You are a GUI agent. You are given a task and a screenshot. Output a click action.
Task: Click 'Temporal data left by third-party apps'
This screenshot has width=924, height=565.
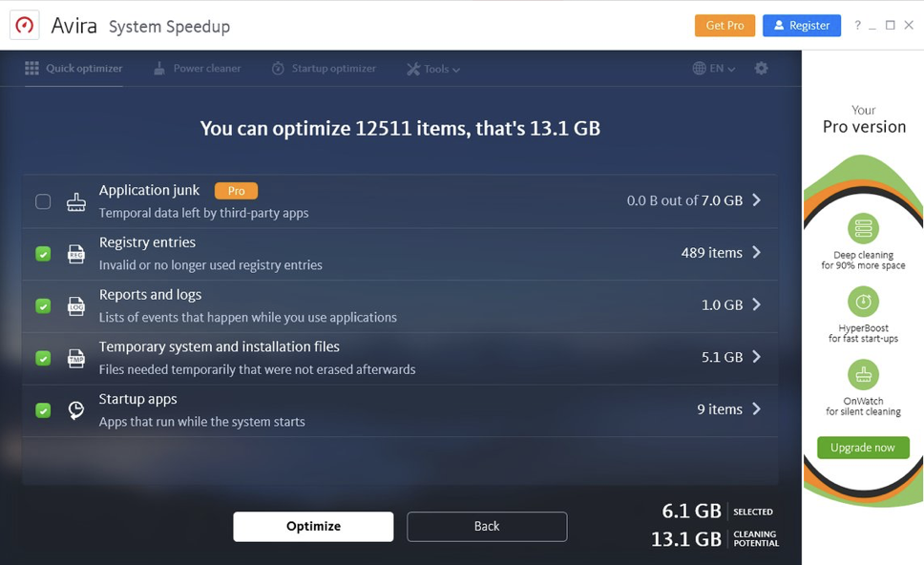click(x=204, y=213)
